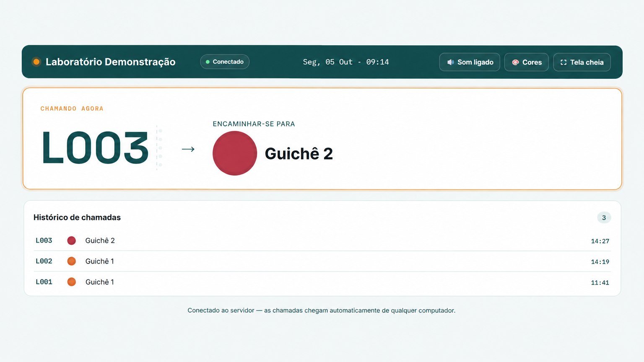Click the 14:19 time in the history

click(x=600, y=262)
